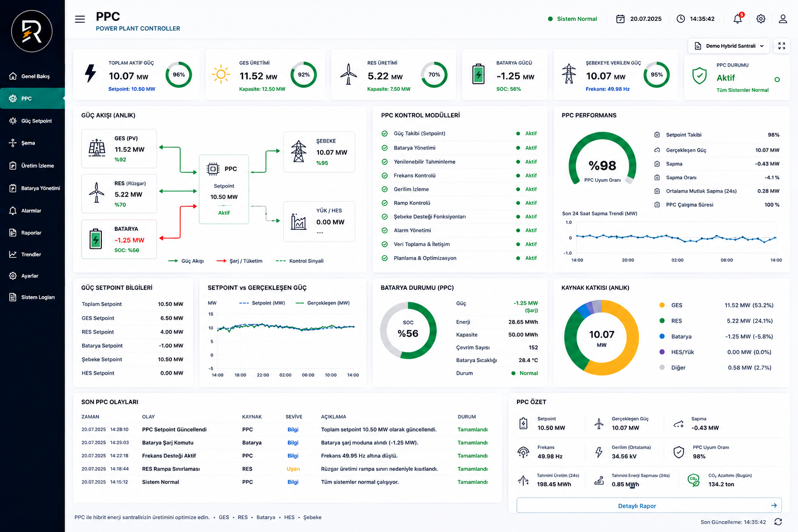This screenshot has width=798, height=532.
Task: Open Trendler in sidebar
Action: [x=32, y=255]
